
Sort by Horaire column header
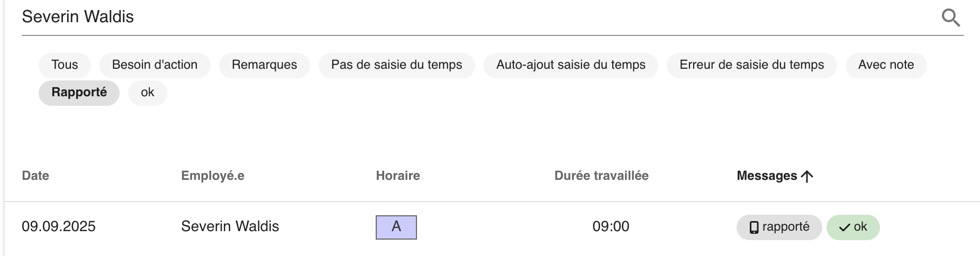[x=398, y=176]
